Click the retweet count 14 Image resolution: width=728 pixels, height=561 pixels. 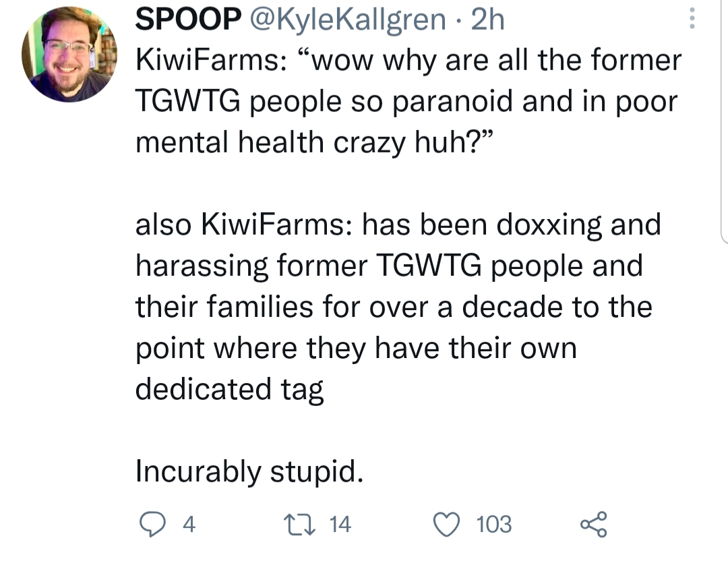point(340,525)
